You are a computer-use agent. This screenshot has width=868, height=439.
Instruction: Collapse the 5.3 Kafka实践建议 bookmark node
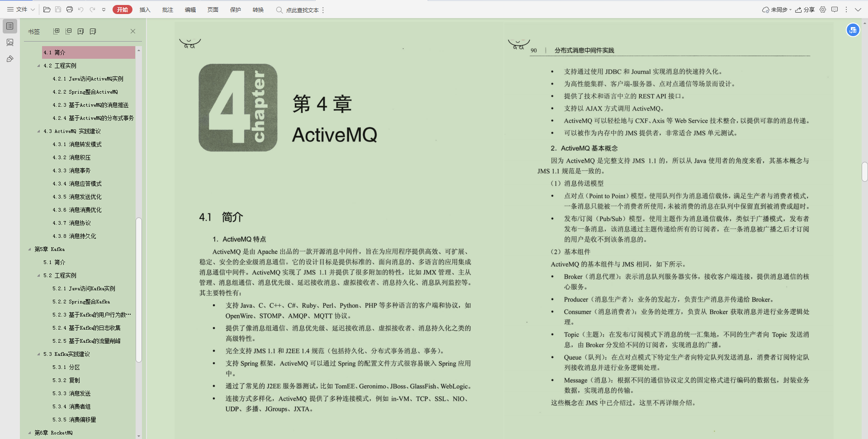coord(39,354)
